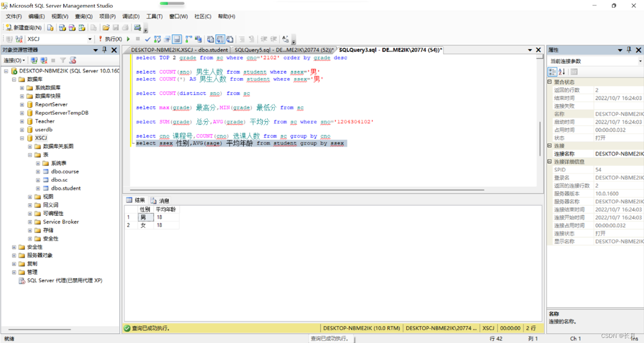Viewport: 644px width, 343px height.
Task: Click the increase indent icon
Action: tap(273, 39)
